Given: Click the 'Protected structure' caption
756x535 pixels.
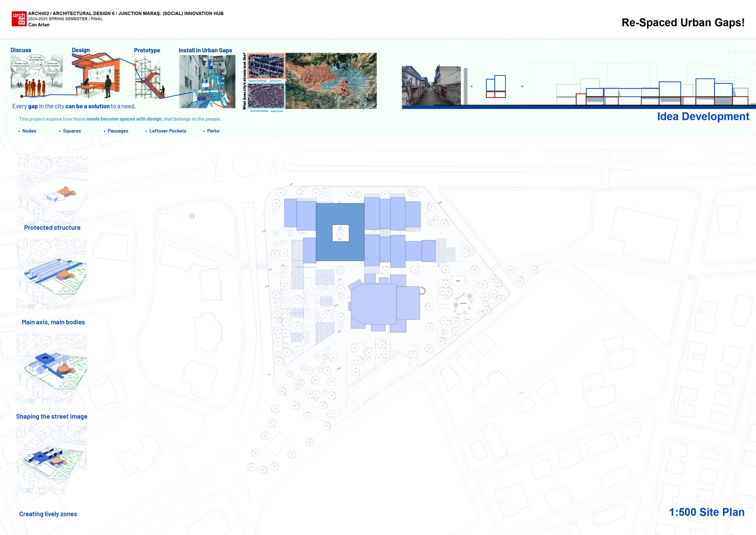Looking at the screenshot, I should pyautogui.click(x=52, y=228).
